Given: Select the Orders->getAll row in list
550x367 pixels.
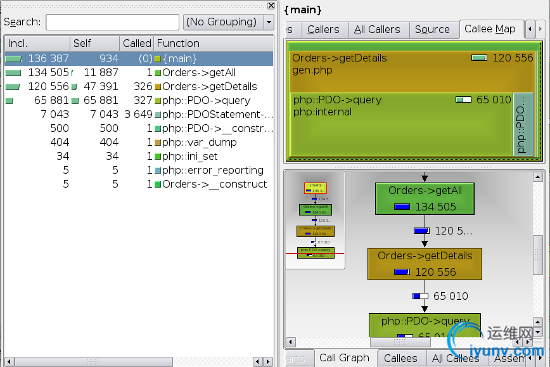Looking at the screenshot, I should coord(139,72).
